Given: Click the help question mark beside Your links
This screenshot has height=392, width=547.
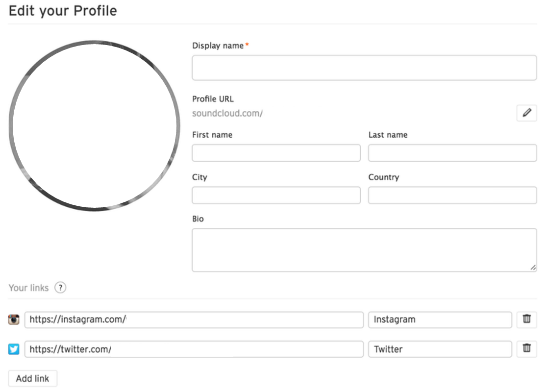Looking at the screenshot, I should pyautogui.click(x=60, y=288).
